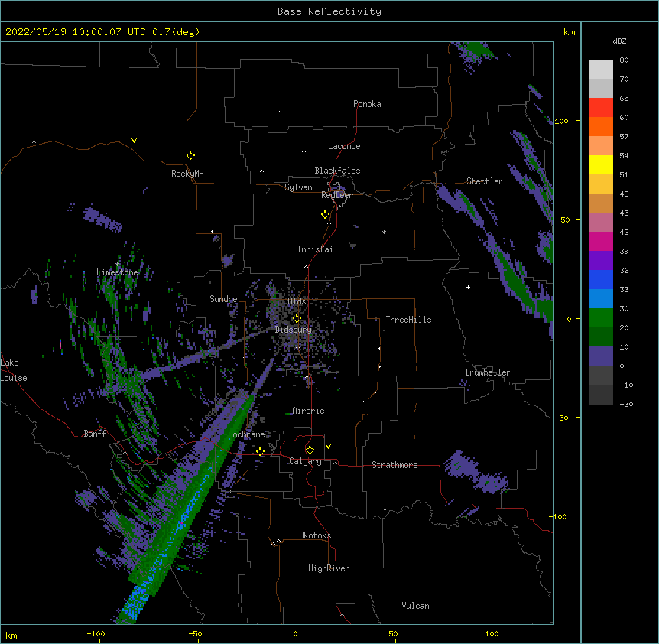Click the HighRiver city label
Image resolution: width=659 pixels, height=644 pixels.
[x=329, y=568]
